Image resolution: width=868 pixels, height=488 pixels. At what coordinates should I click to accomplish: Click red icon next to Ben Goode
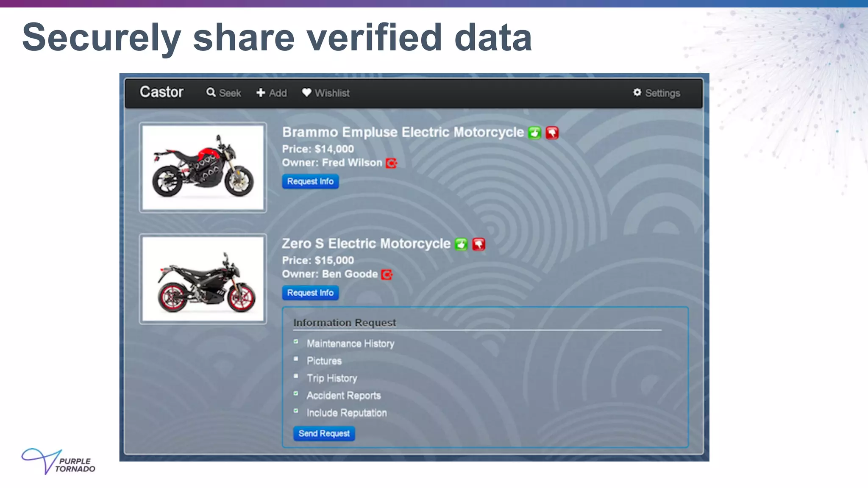[x=387, y=274]
